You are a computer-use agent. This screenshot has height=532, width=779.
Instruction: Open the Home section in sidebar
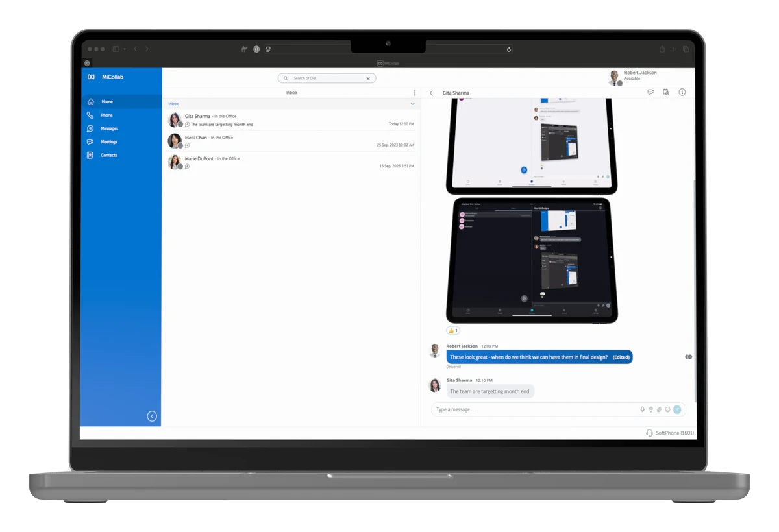click(121, 102)
